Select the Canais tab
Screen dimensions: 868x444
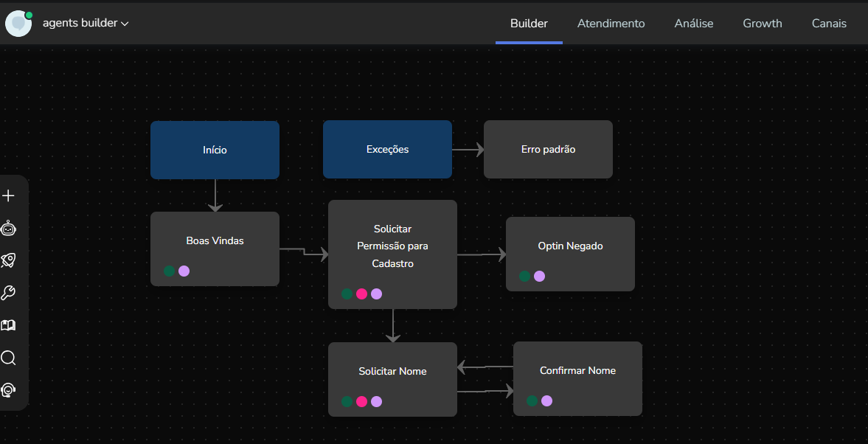click(x=829, y=24)
